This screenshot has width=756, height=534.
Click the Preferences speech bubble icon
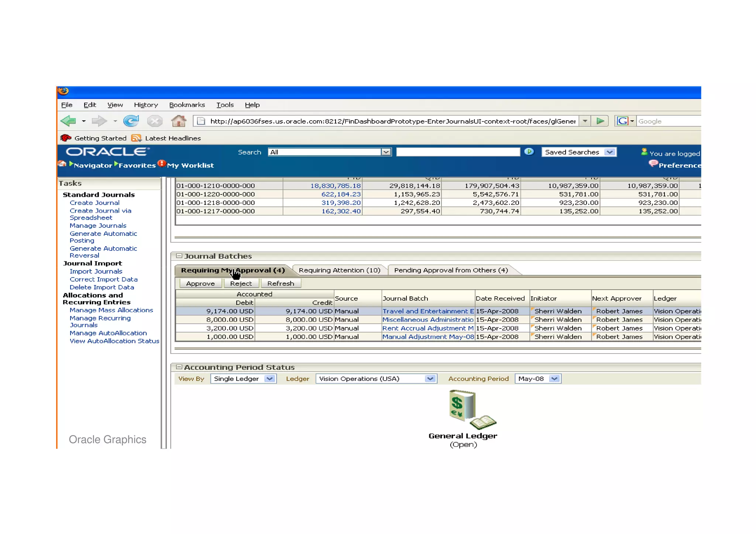point(653,164)
